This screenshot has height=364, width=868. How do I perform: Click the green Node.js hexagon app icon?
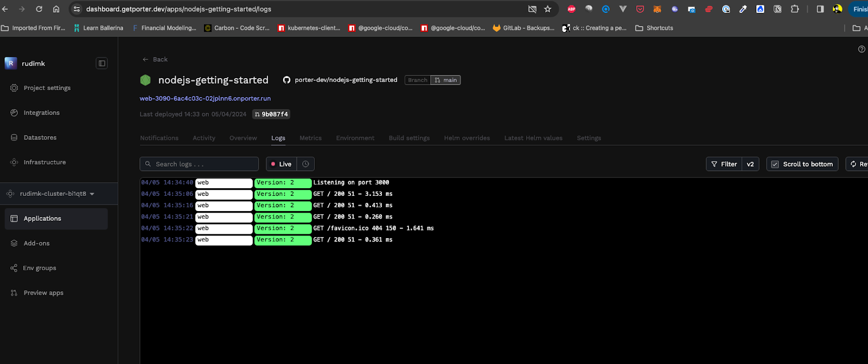tap(145, 80)
